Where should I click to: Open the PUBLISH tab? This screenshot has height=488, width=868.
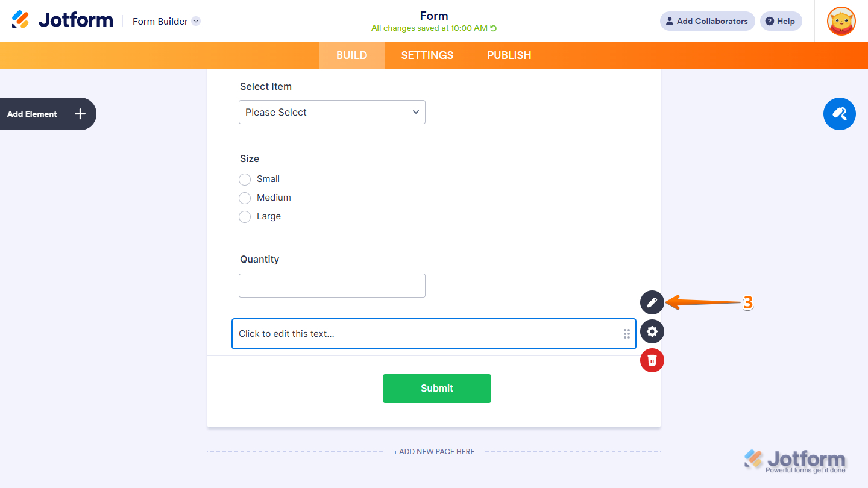[509, 55]
